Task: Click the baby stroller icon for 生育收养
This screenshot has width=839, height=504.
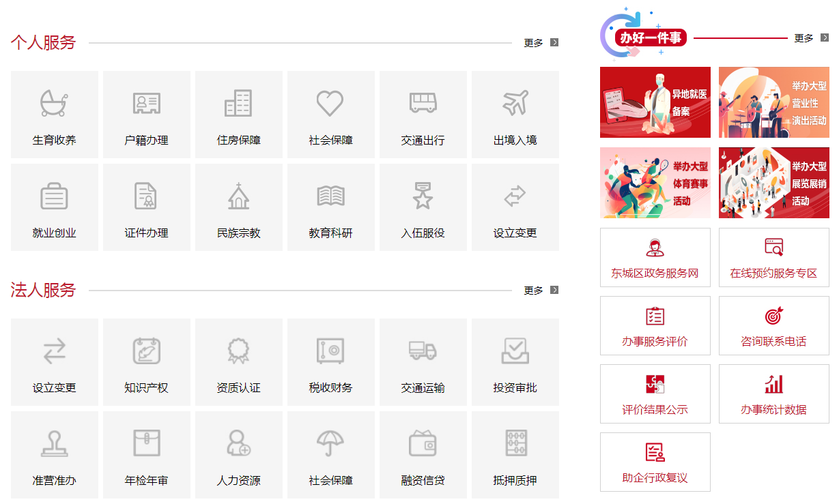Action: (x=54, y=104)
